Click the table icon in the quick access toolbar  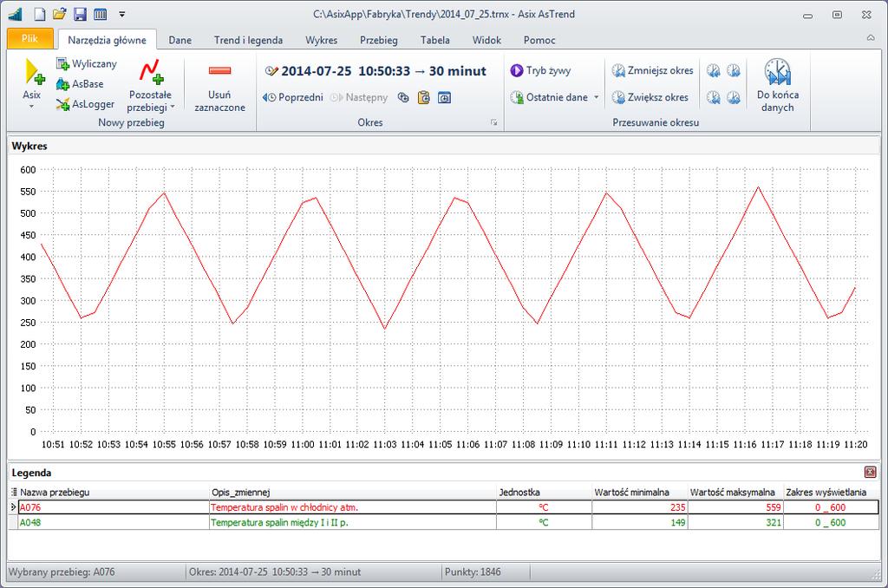101,14
